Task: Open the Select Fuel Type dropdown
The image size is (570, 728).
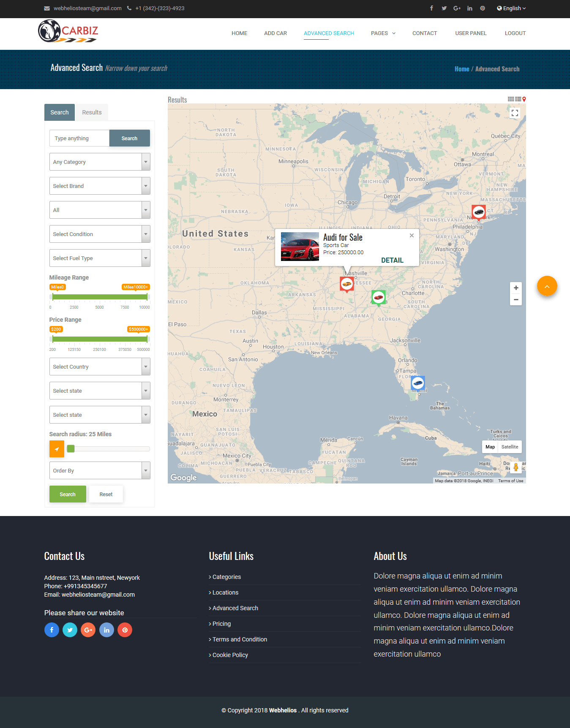Action: coord(100,258)
